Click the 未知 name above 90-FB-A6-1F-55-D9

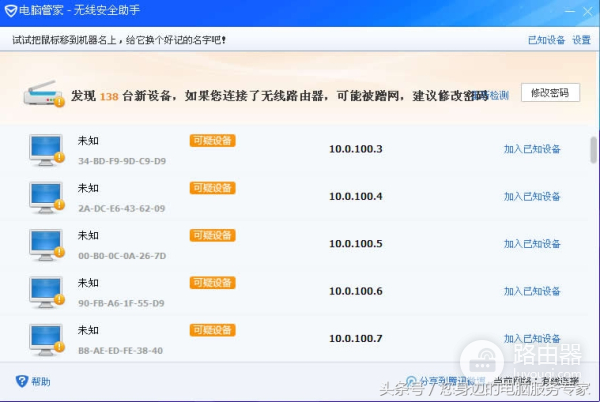[x=88, y=283]
